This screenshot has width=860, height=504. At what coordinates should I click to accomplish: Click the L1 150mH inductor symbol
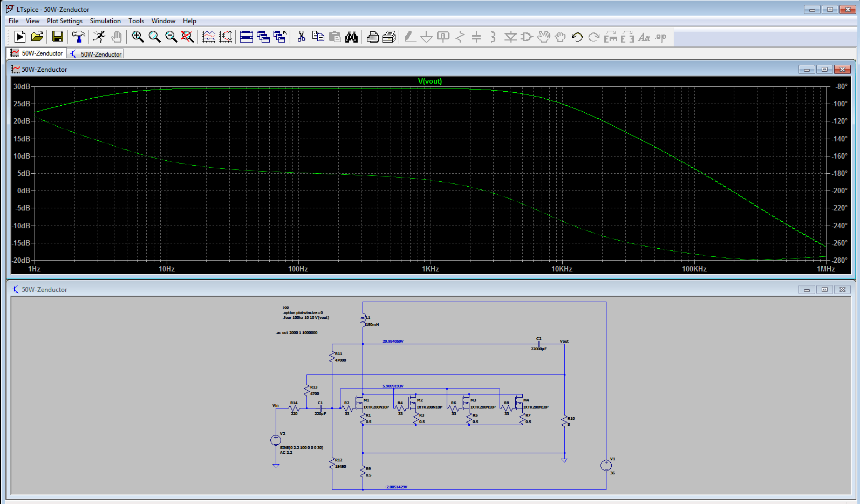[364, 321]
